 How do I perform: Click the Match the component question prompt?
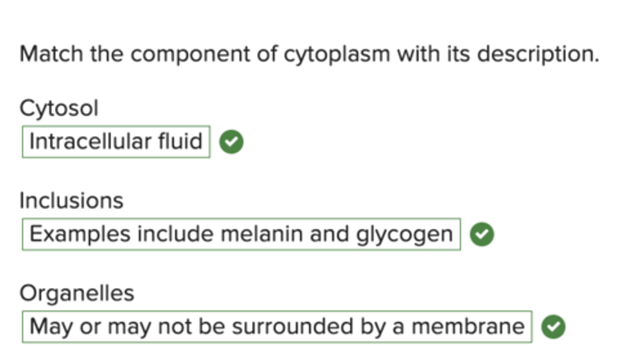309,55
